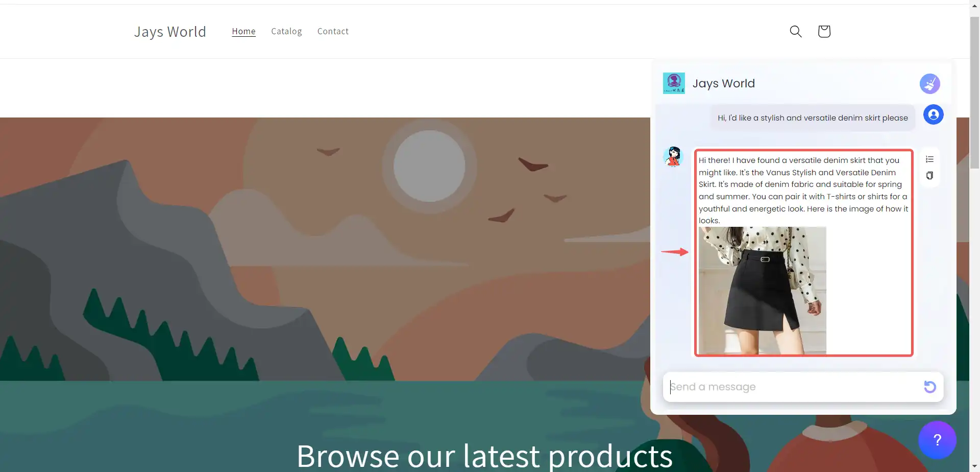Click the Jays World chat header title
This screenshot has width=980, height=472.
(723, 83)
